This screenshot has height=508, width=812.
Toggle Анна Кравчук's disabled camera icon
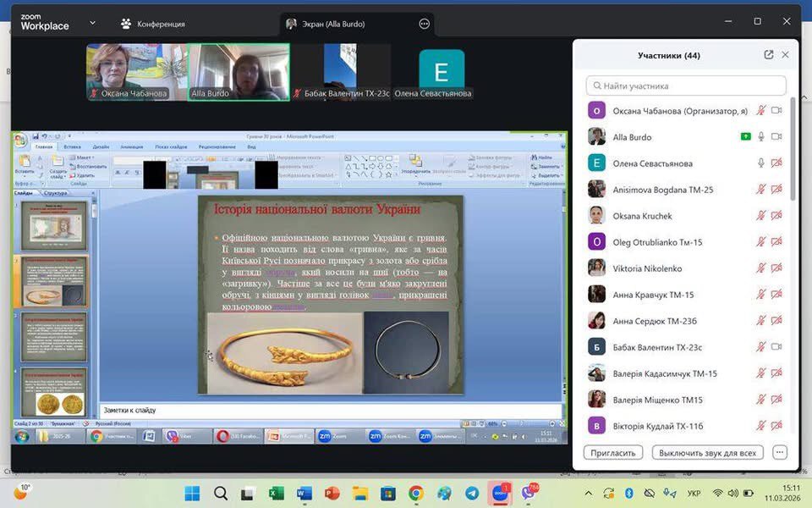[776, 295]
